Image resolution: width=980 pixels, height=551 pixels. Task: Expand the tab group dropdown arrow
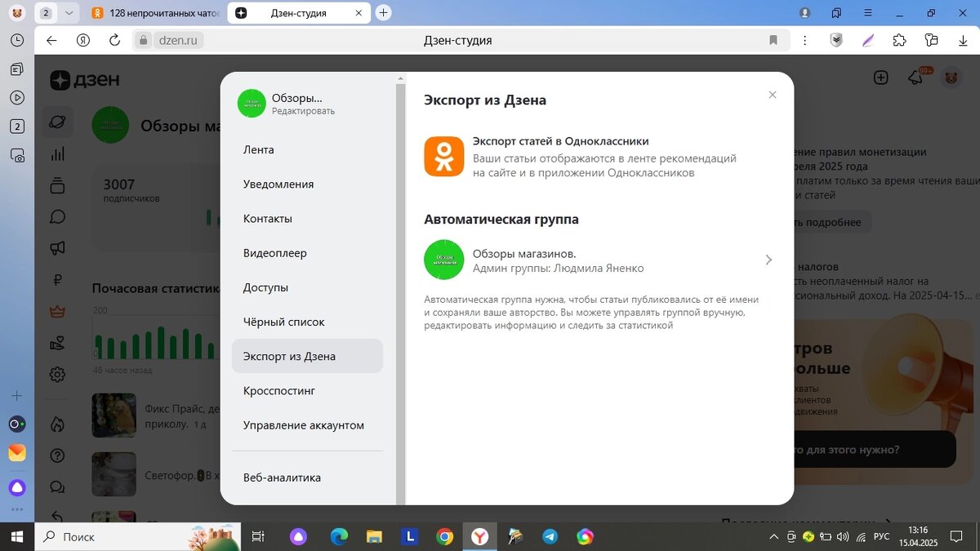pyautogui.click(x=69, y=13)
